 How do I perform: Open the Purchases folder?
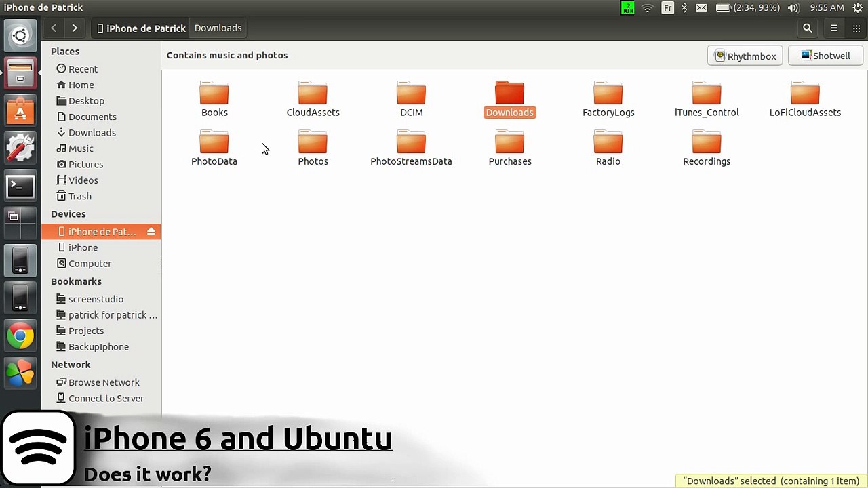(510, 148)
